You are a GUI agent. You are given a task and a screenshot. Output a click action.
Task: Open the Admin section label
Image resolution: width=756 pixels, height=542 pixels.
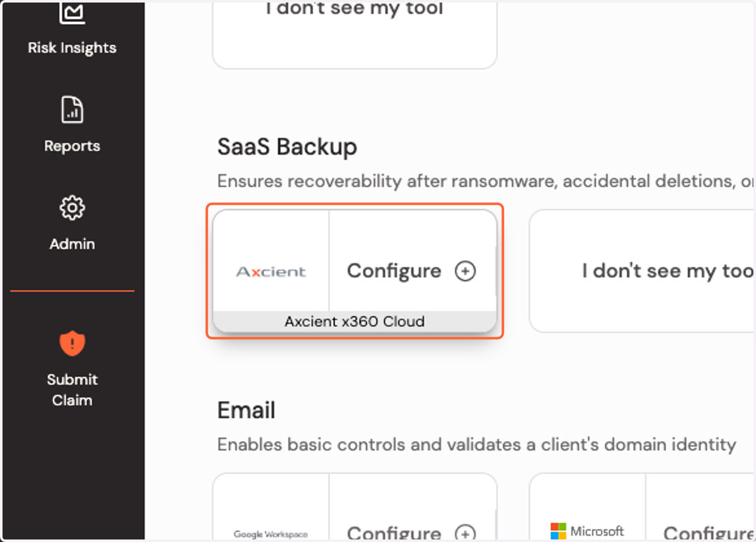[x=72, y=244]
